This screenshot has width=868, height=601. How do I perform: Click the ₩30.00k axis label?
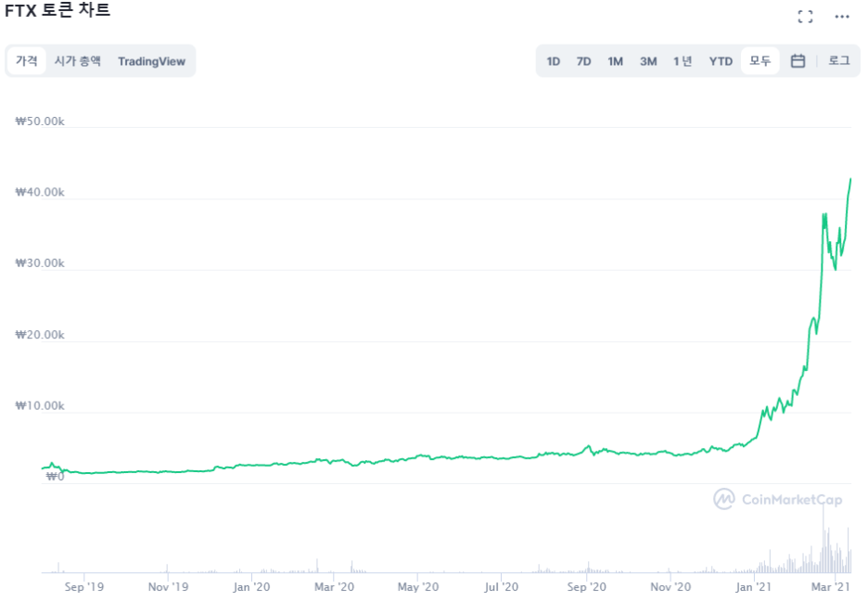click(40, 262)
